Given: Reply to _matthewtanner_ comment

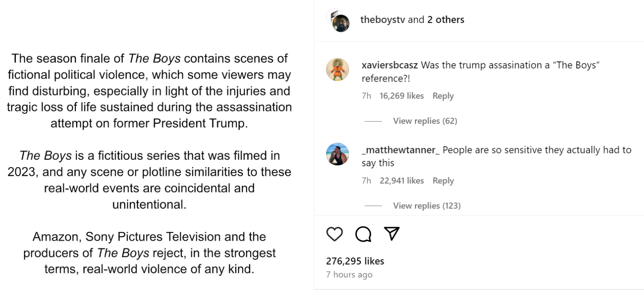Looking at the screenshot, I should point(443,181).
